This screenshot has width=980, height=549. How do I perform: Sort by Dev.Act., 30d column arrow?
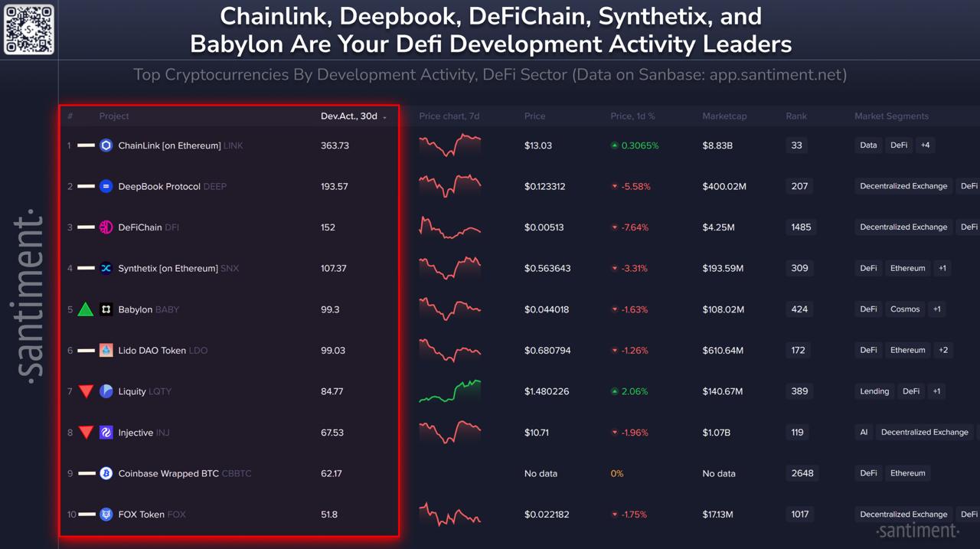pos(384,117)
